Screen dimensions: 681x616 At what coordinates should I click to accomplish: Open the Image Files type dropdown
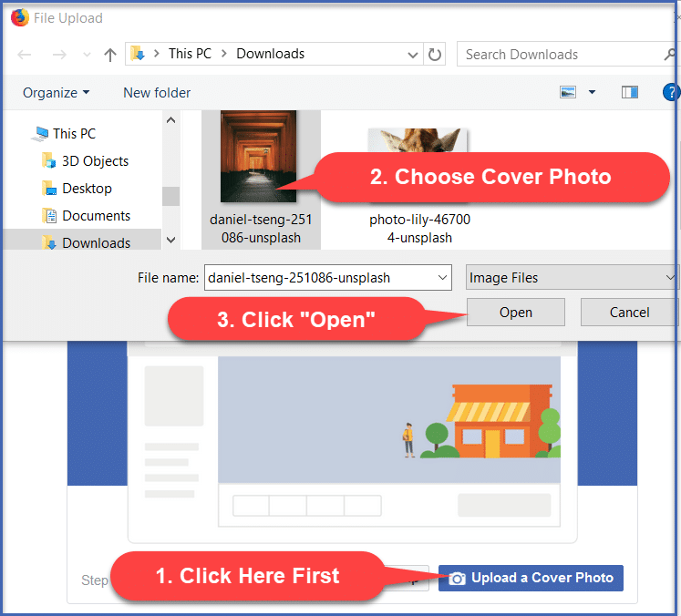[x=572, y=277]
